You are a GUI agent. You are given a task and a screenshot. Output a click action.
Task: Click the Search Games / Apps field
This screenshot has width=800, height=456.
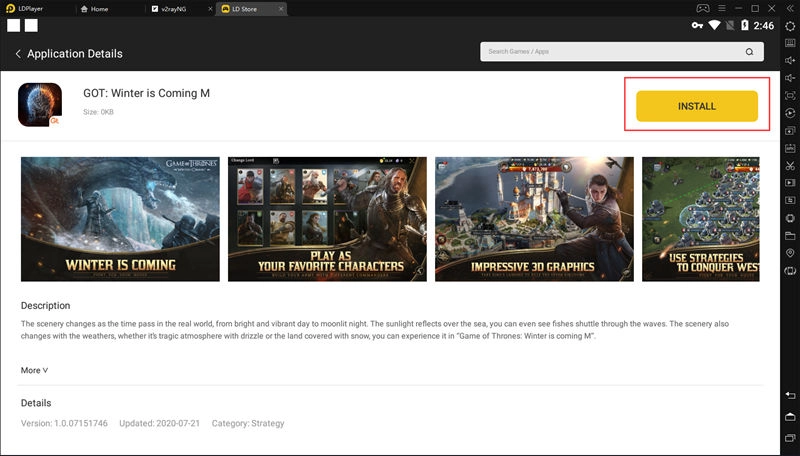[x=610, y=52]
